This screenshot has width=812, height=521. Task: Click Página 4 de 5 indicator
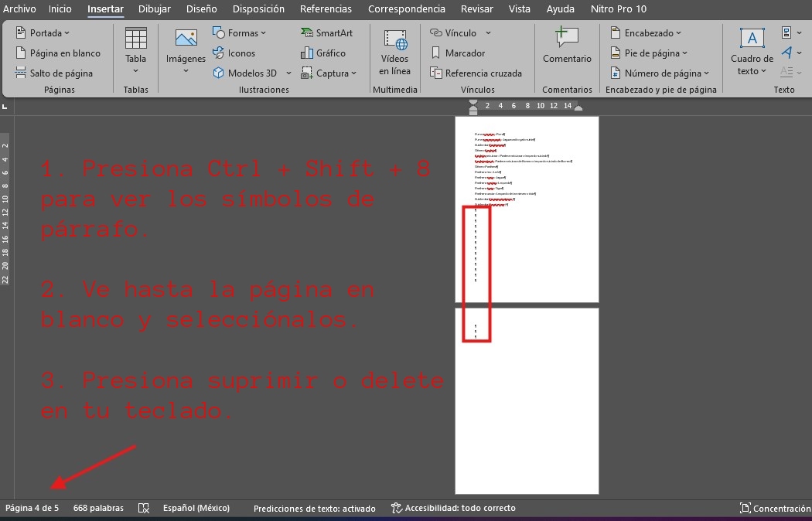[x=32, y=508]
